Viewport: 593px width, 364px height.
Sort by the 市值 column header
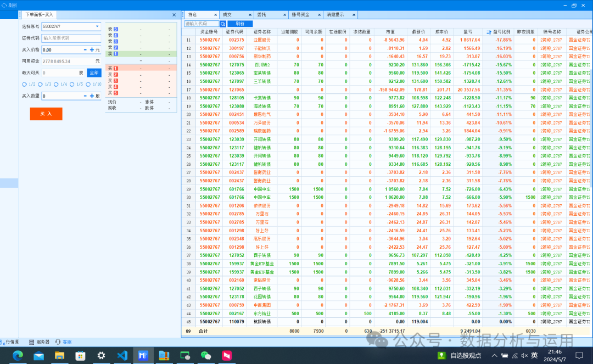pos(390,32)
